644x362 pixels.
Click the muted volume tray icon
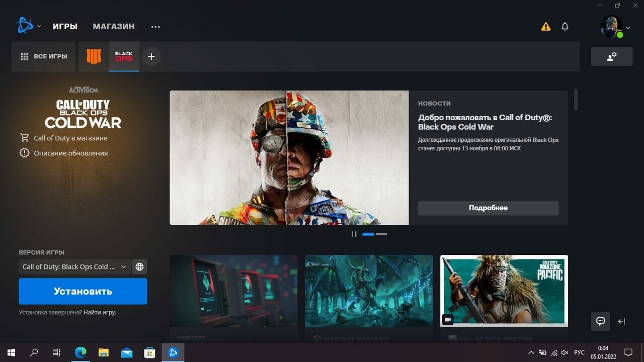coord(565,353)
